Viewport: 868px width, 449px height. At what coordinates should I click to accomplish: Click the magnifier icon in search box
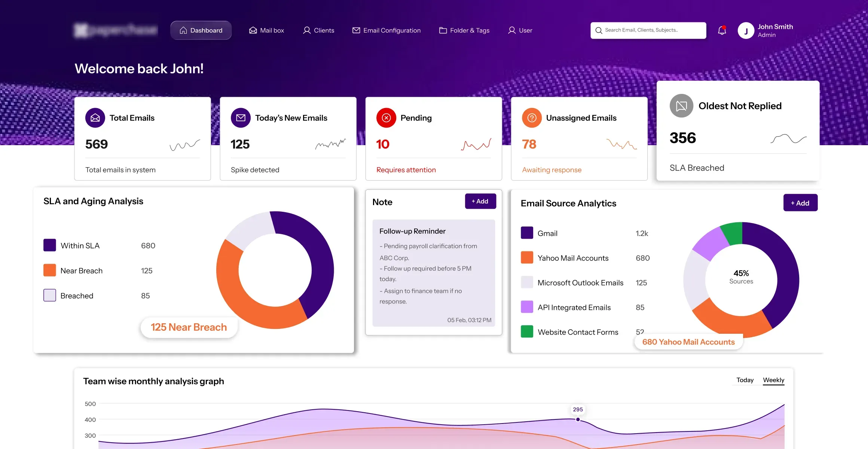(x=599, y=30)
